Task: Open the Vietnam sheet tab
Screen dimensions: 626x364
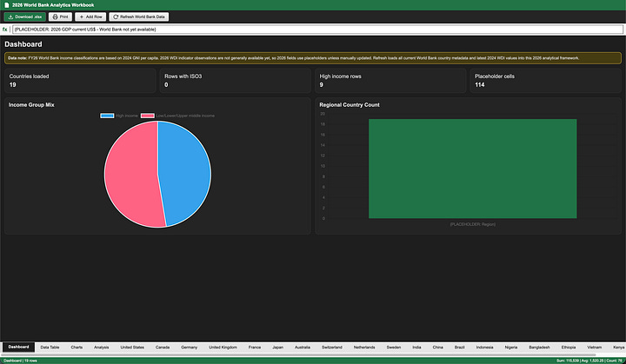Action: [595, 347]
